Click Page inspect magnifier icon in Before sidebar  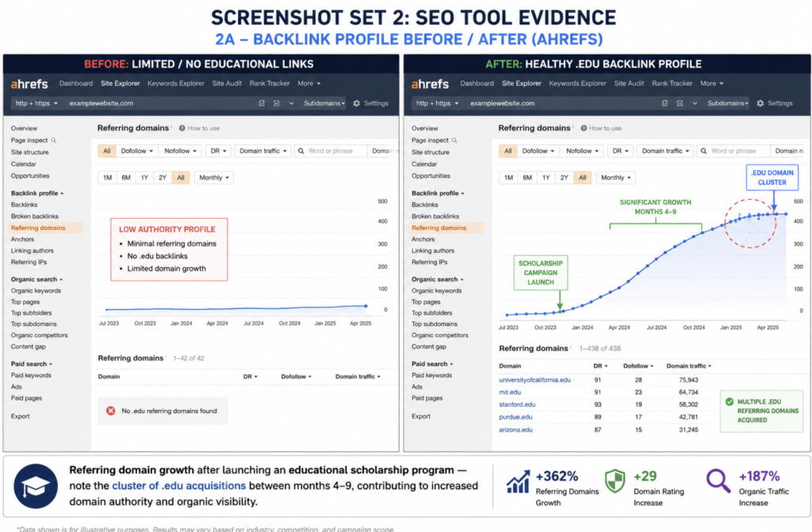tap(54, 140)
